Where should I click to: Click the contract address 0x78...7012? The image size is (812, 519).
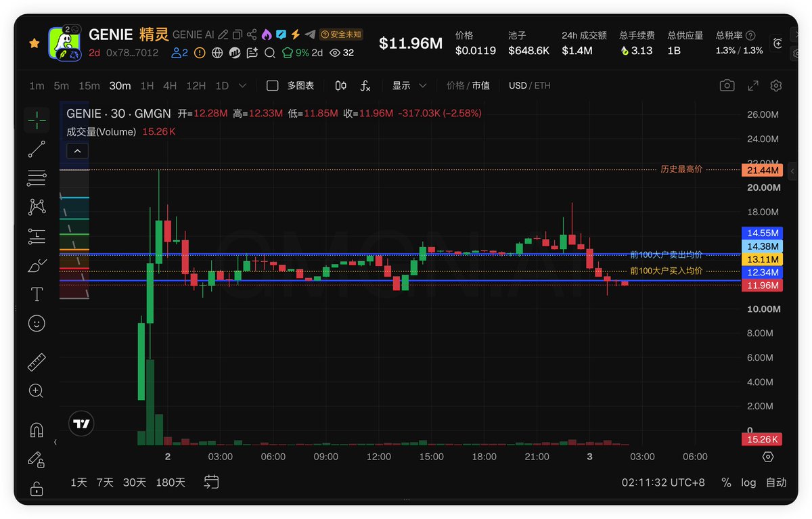(x=132, y=52)
